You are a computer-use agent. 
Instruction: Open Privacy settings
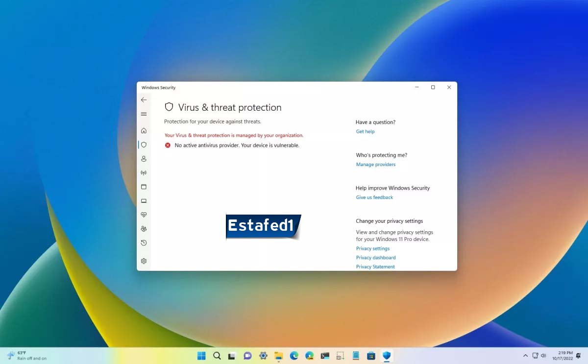373,248
